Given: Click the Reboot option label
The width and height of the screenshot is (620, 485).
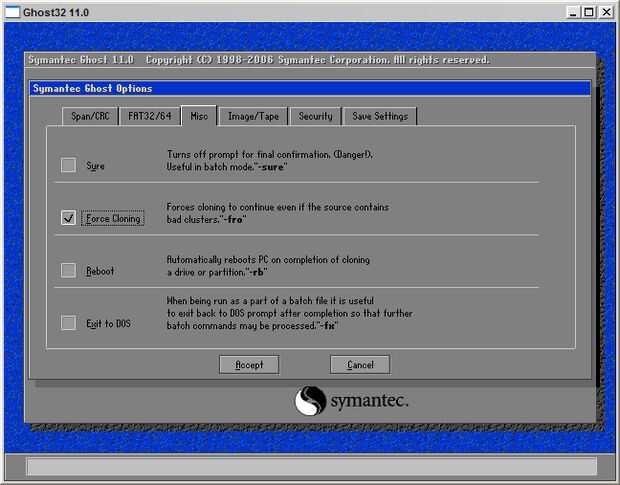Looking at the screenshot, I should point(100,271).
